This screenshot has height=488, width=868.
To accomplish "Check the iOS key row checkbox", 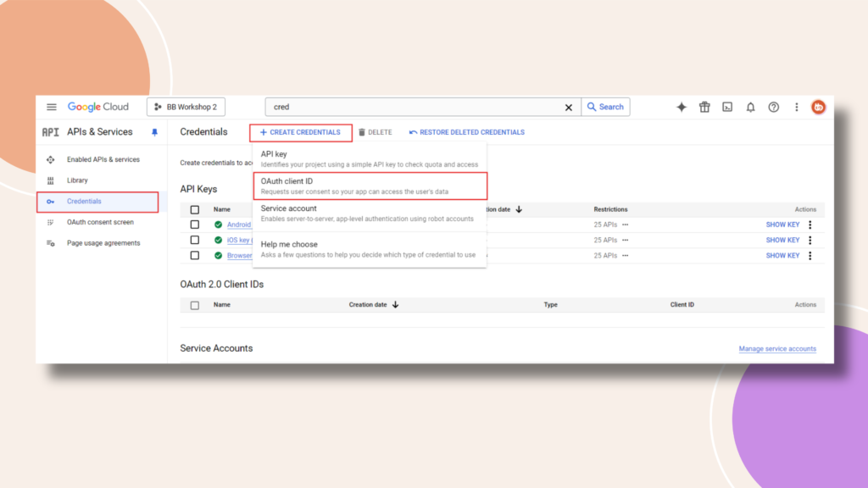I will (195, 240).
